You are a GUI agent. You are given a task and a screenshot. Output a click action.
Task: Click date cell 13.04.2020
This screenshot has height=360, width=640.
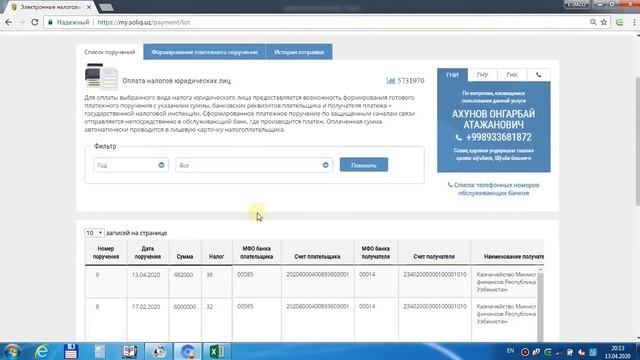click(x=146, y=275)
